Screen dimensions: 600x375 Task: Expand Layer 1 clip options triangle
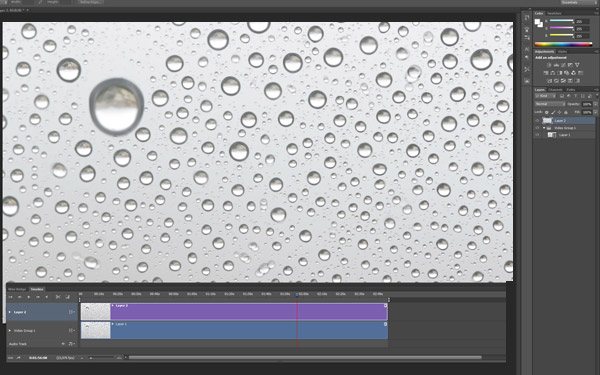point(112,324)
